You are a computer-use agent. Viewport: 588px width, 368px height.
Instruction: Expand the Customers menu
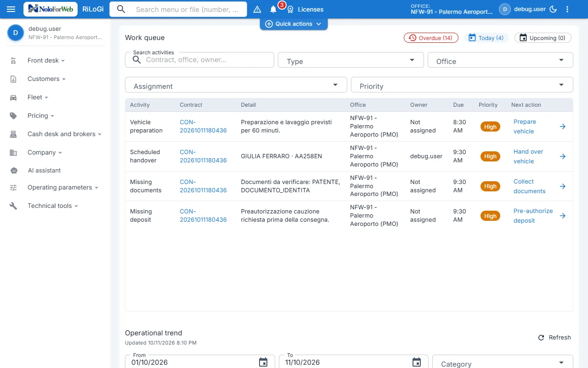46,79
